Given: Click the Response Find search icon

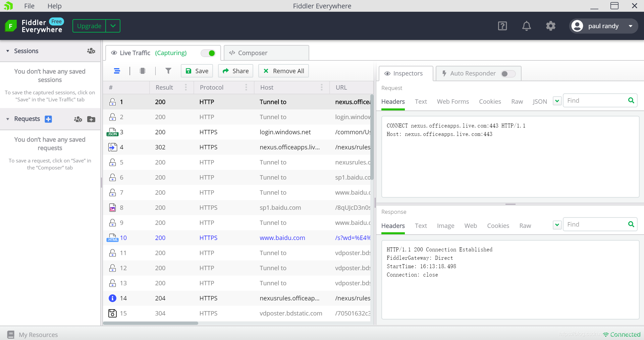Looking at the screenshot, I should (x=631, y=224).
